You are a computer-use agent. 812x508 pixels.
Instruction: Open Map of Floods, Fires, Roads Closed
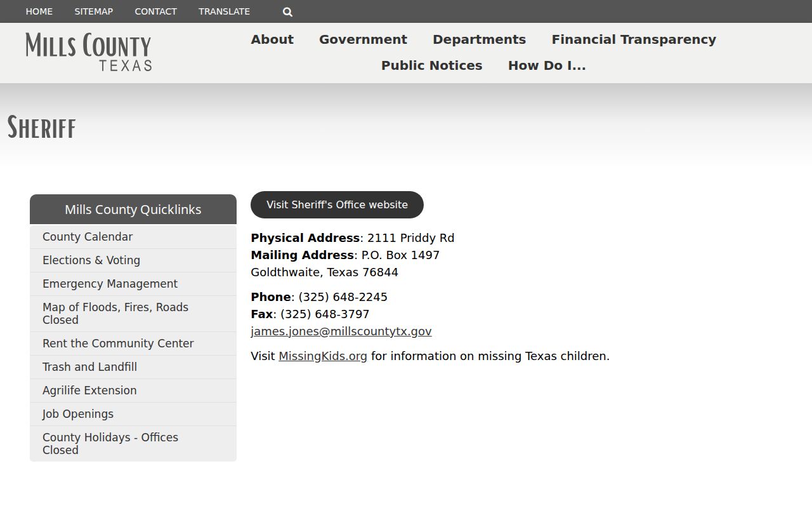tap(133, 314)
